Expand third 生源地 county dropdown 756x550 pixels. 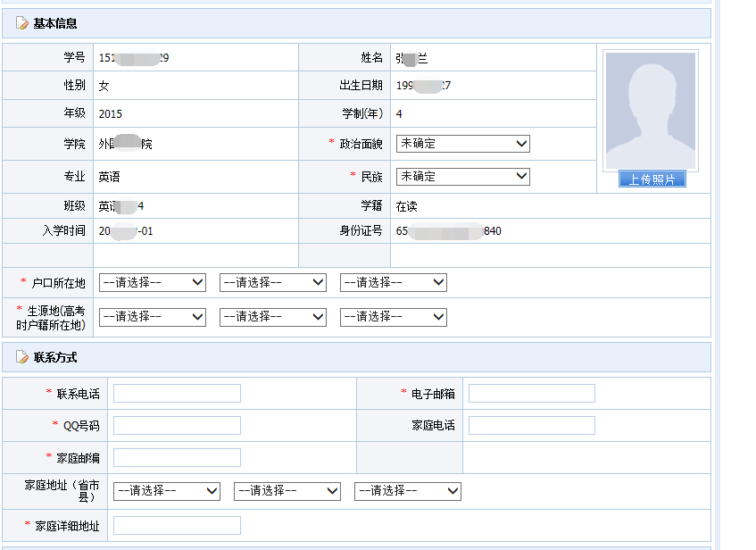(393, 317)
